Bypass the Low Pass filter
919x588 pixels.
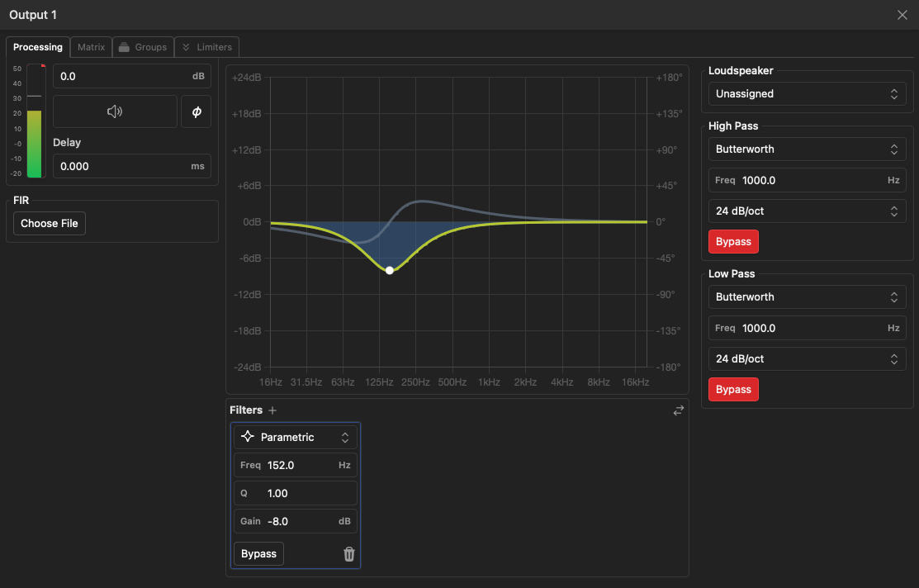733,389
